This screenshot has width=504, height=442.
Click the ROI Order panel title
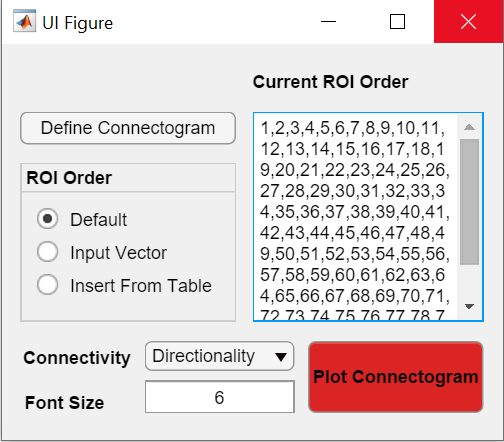[x=69, y=178]
